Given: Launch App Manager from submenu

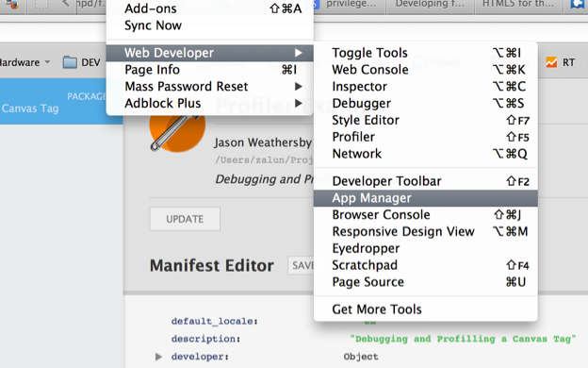Looking at the screenshot, I should 426,198.
